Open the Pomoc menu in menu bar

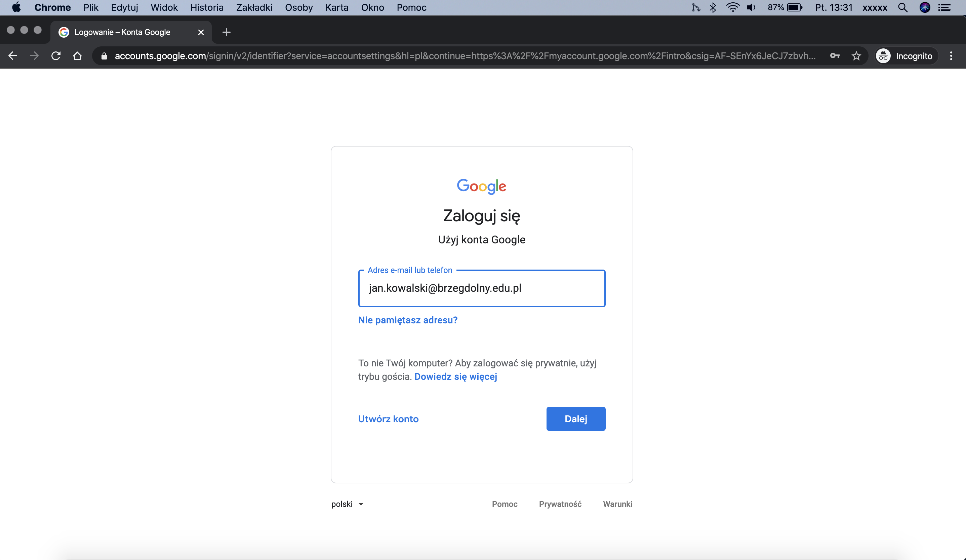coord(411,7)
